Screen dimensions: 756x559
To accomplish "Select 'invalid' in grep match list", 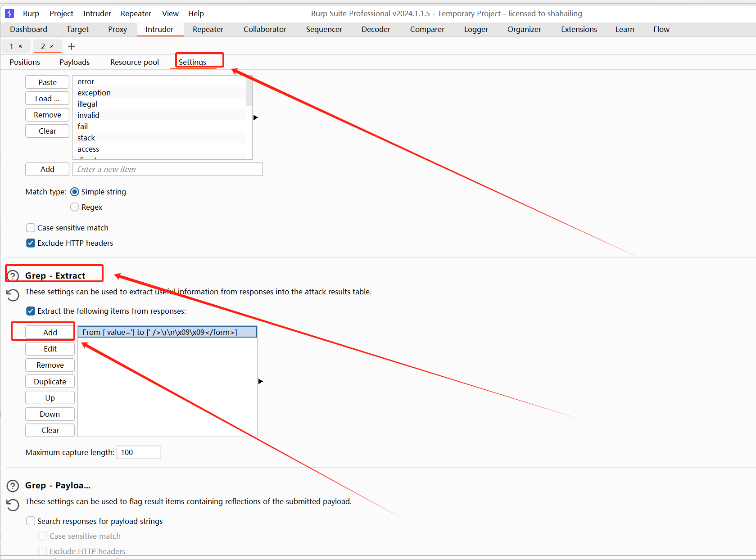I will (159, 115).
